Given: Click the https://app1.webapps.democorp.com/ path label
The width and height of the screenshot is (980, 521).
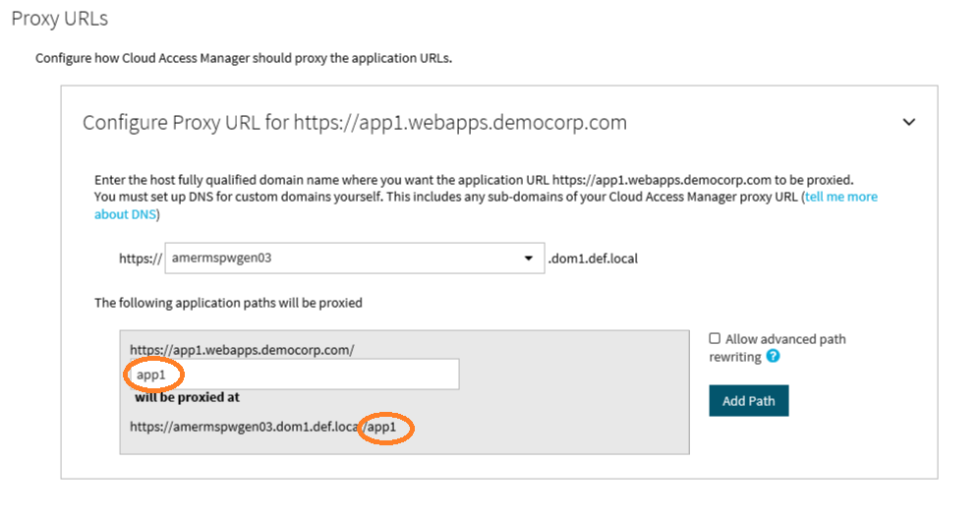Looking at the screenshot, I should [x=242, y=350].
